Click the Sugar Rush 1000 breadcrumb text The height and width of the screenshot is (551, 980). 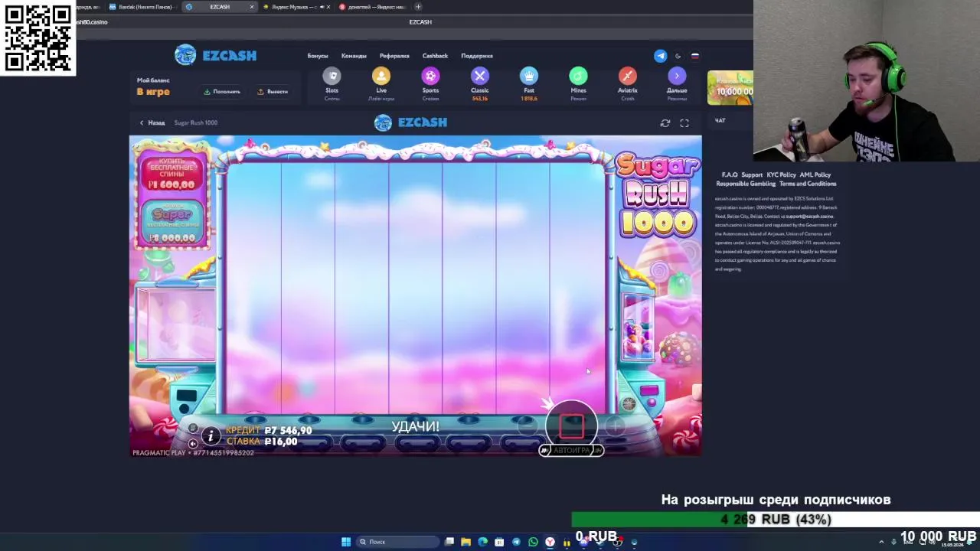[x=195, y=122]
